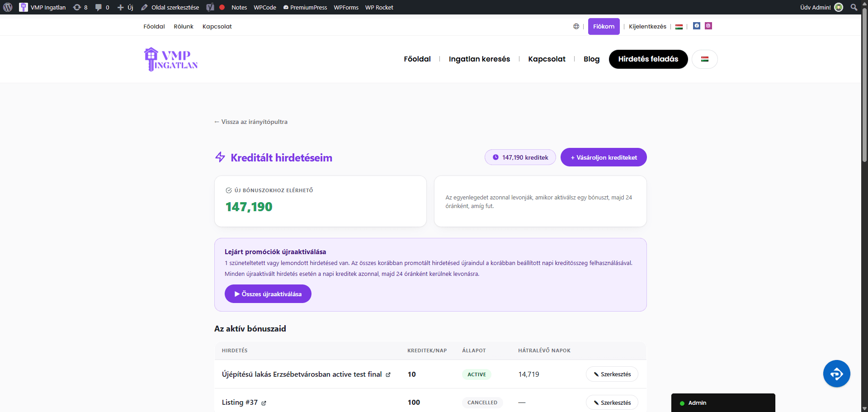Screen dimensions: 868x412
Task: Open VMP Ingatlan site menu in admin bar
Action: (x=42, y=7)
